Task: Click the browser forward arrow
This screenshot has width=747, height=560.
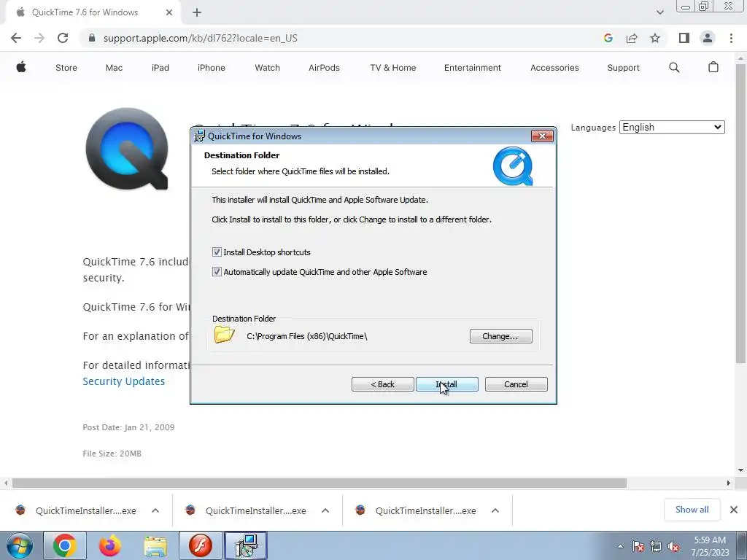Action: pyautogui.click(x=39, y=38)
